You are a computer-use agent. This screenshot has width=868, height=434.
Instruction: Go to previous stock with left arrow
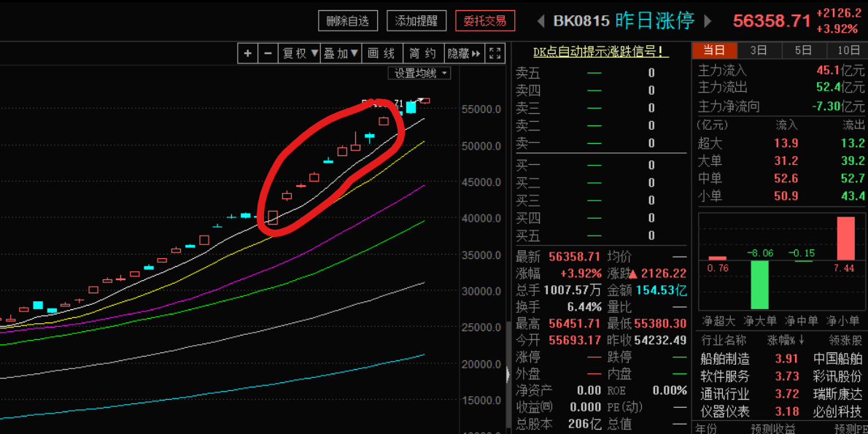click(540, 20)
